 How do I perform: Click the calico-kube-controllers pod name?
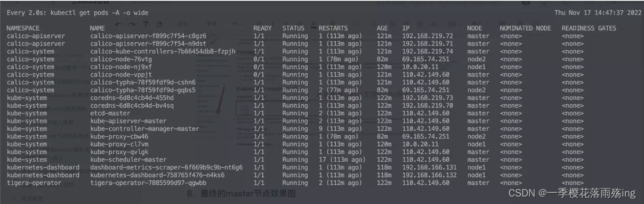[x=163, y=52]
